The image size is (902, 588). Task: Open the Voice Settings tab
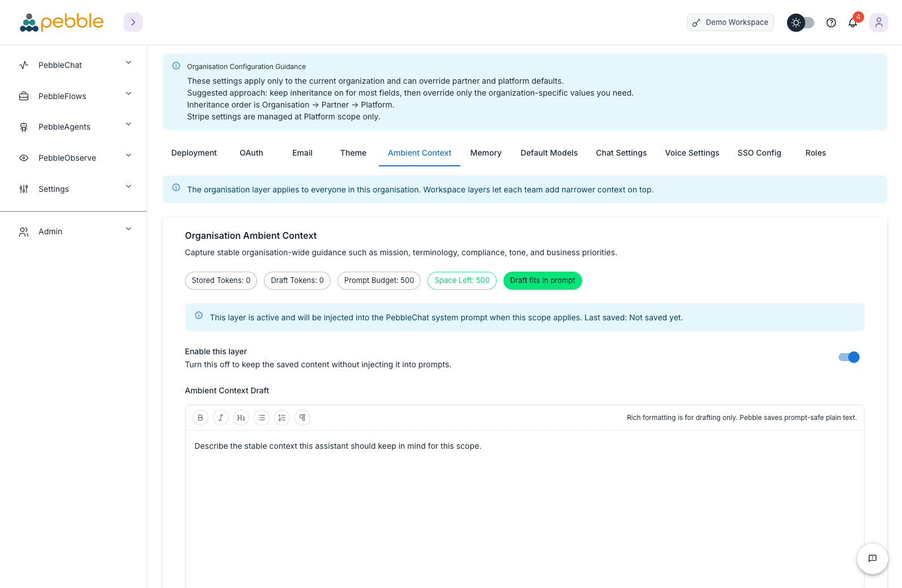coord(692,153)
